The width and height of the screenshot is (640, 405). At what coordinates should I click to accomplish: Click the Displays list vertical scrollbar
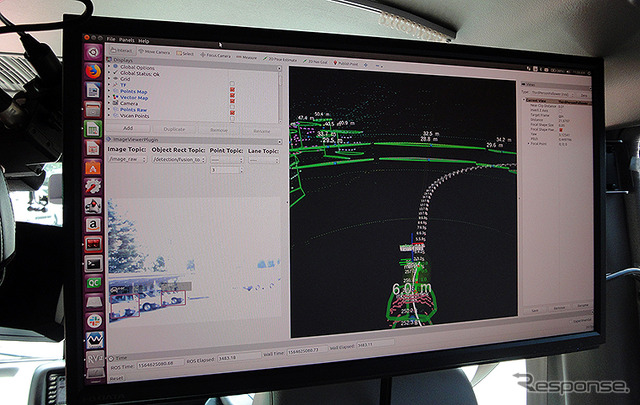click(x=280, y=96)
